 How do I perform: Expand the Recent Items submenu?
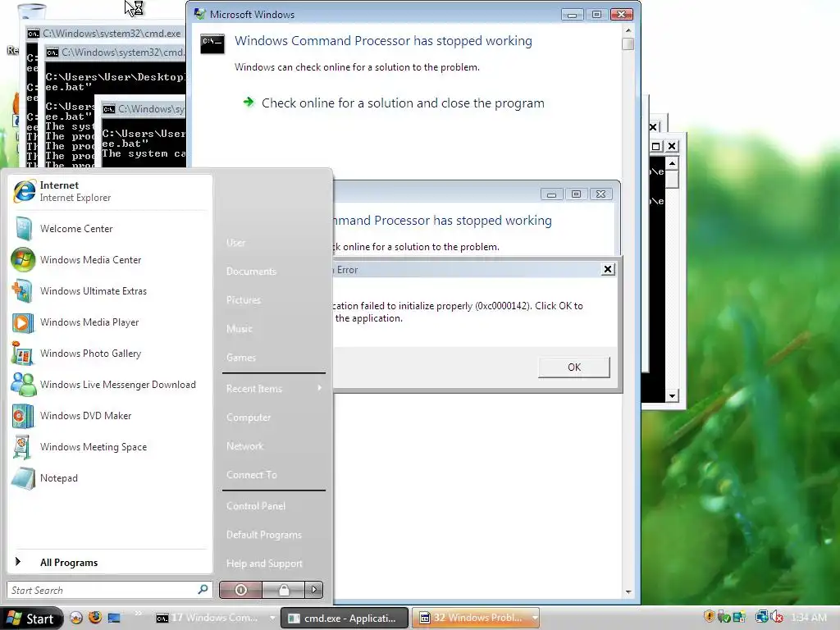click(x=274, y=388)
